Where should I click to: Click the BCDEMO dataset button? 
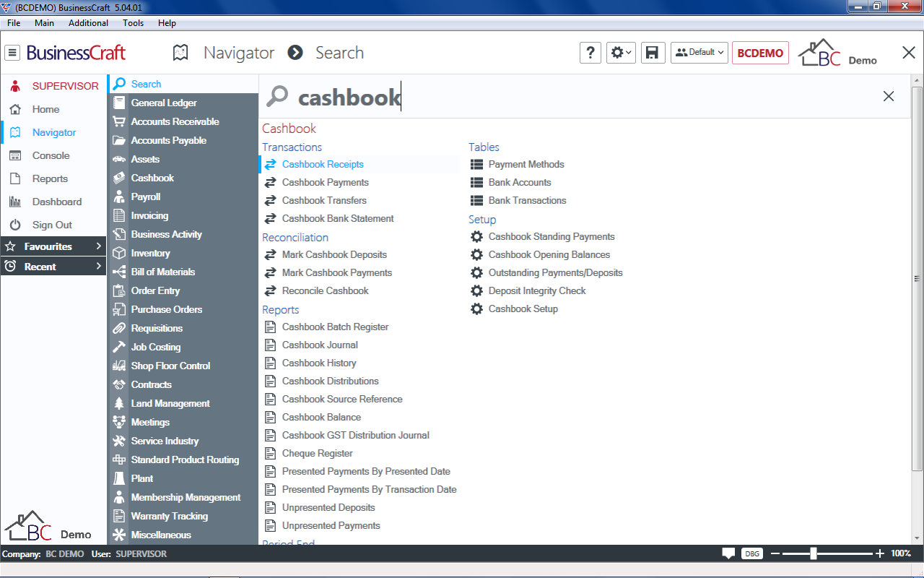[760, 53]
